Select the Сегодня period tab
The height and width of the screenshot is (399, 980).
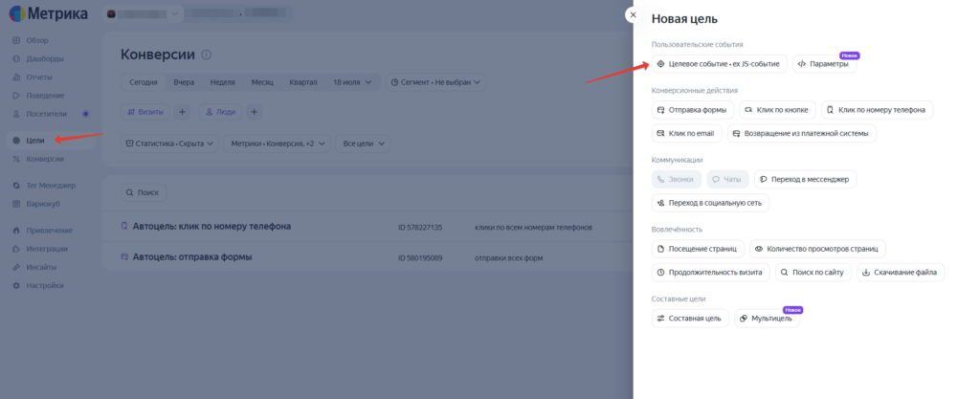click(x=144, y=82)
